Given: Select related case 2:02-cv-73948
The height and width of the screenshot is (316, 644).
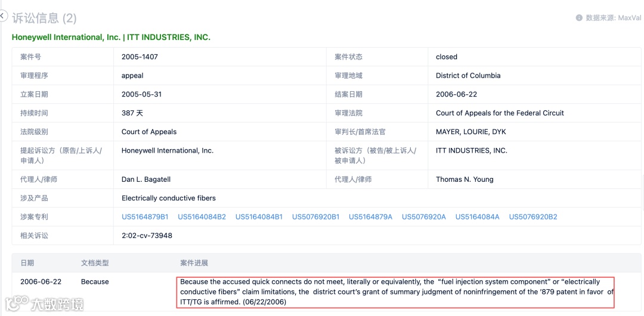Looking at the screenshot, I should (147, 236).
